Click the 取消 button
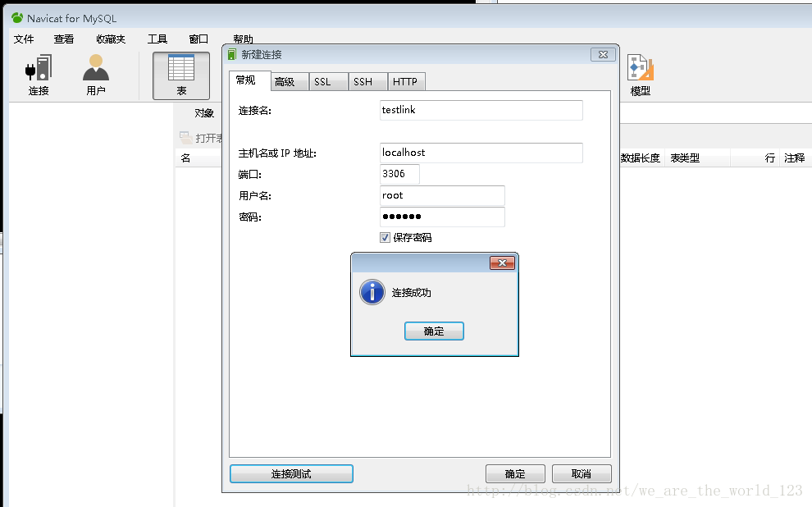This screenshot has height=507, width=812. click(x=582, y=474)
